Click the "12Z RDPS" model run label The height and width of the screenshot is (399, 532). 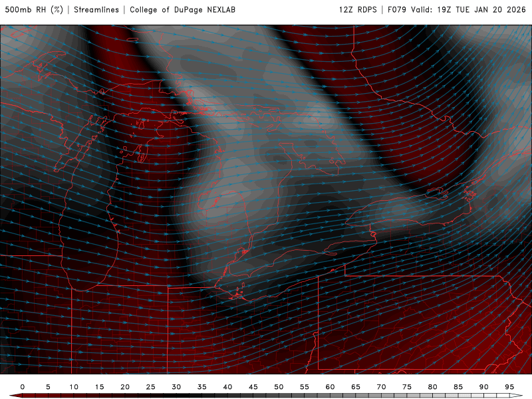[358, 9]
